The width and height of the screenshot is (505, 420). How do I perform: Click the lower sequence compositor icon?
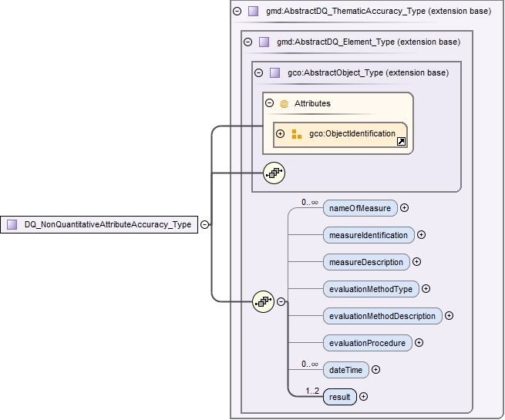point(264,302)
